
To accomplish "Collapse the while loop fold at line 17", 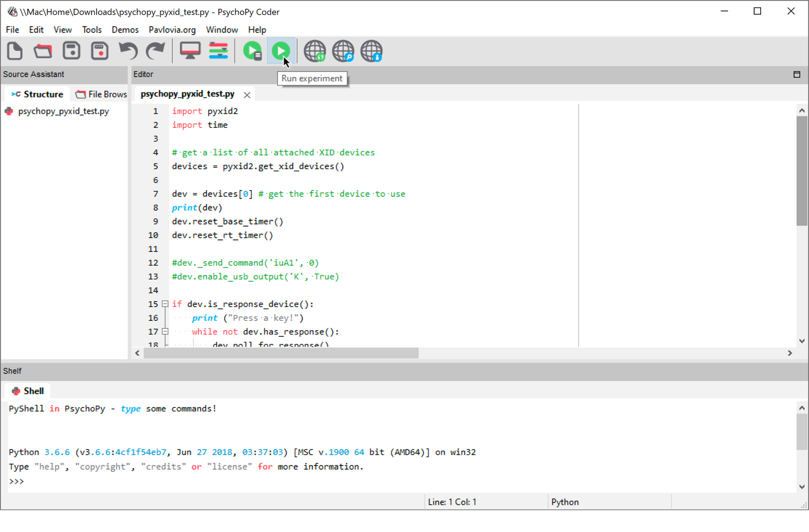I will point(165,332).
